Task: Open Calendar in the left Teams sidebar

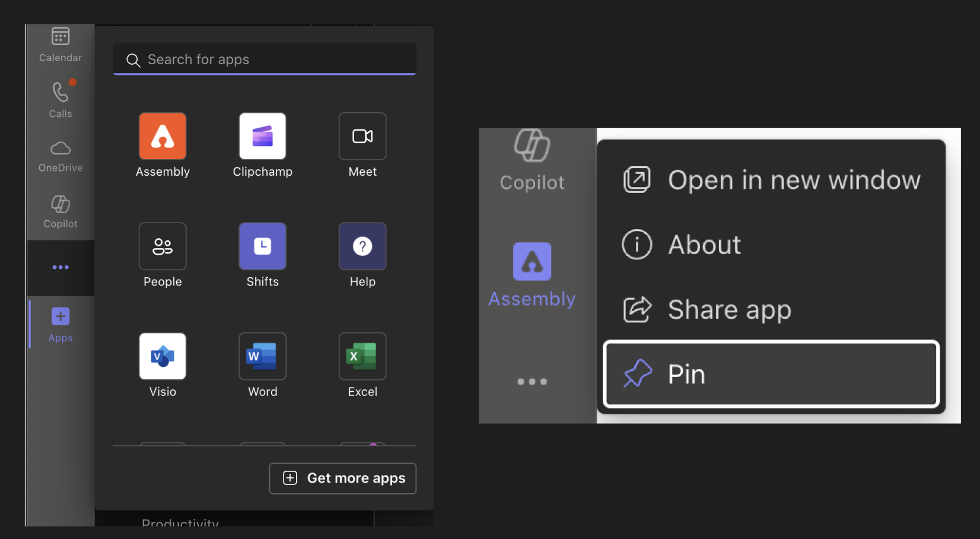Action: 60,45
